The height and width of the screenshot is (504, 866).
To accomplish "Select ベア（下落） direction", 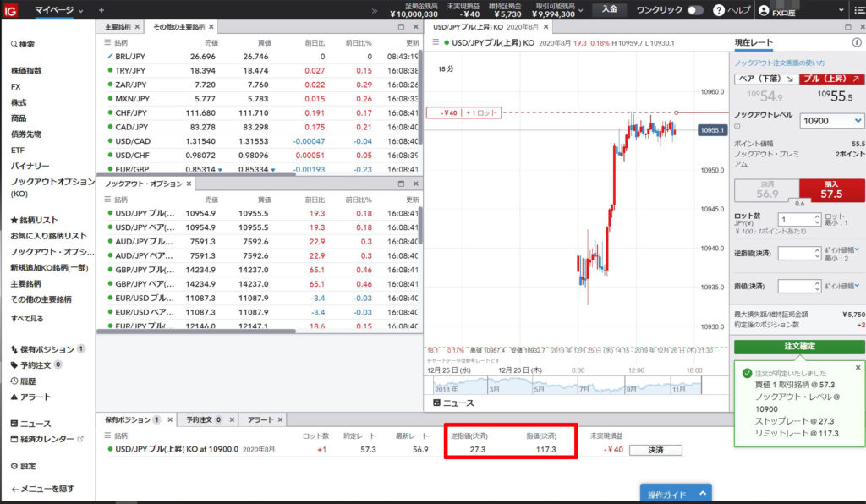I will click(766, 79).
